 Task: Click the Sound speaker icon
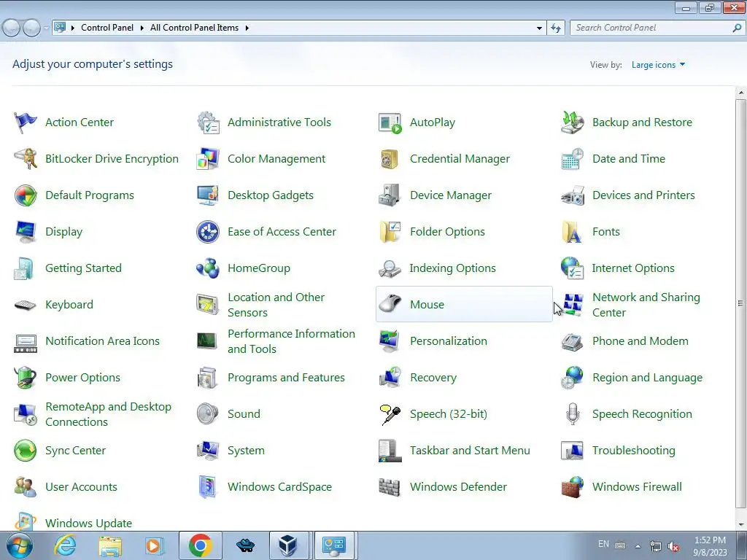[208, 414]
